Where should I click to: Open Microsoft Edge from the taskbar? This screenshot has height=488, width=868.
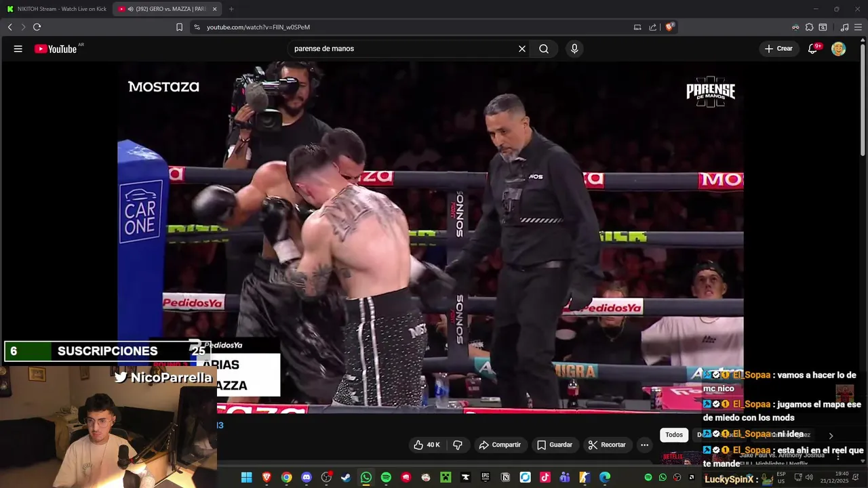(x=604, y=478)
